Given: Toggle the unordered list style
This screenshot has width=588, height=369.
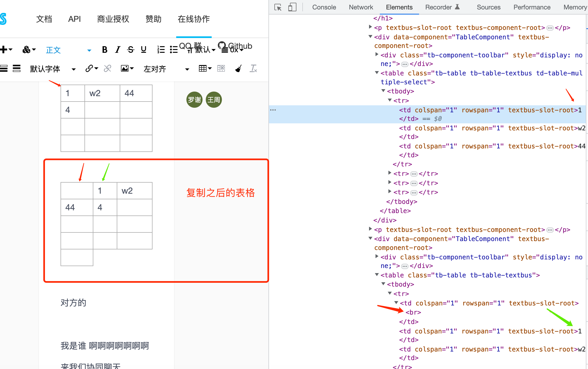Looking at the screenshot, I should tap(174, 50).
